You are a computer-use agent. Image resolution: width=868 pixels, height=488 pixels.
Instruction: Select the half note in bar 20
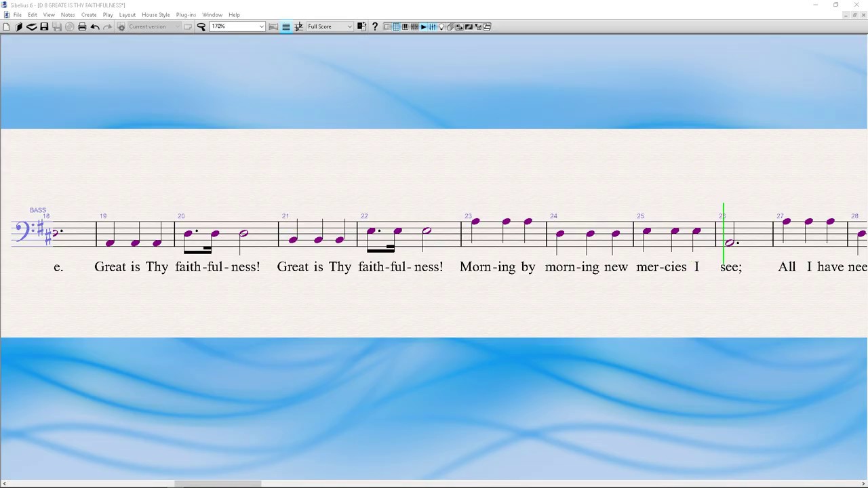pyautogui.click(x=243, y=233)
